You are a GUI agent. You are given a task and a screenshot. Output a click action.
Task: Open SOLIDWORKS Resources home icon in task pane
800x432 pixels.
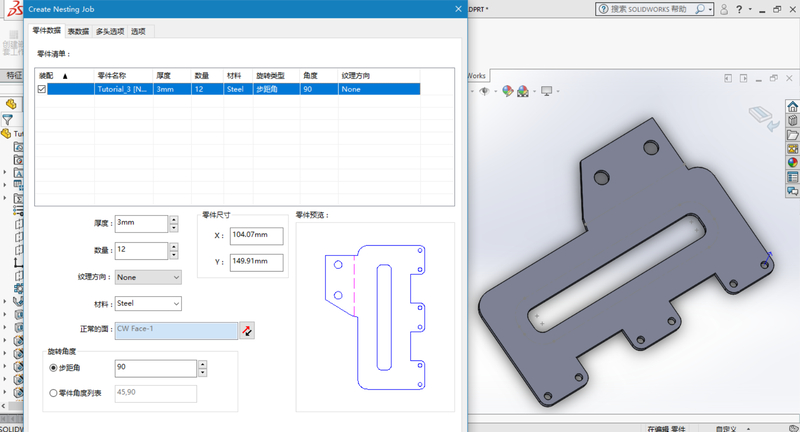(793, 107)
